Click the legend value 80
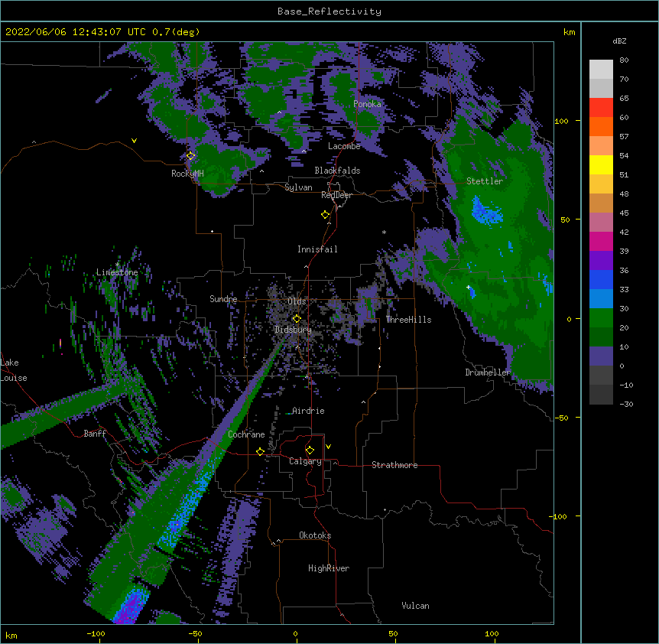The image size is (659, 644). coord(624,60)
